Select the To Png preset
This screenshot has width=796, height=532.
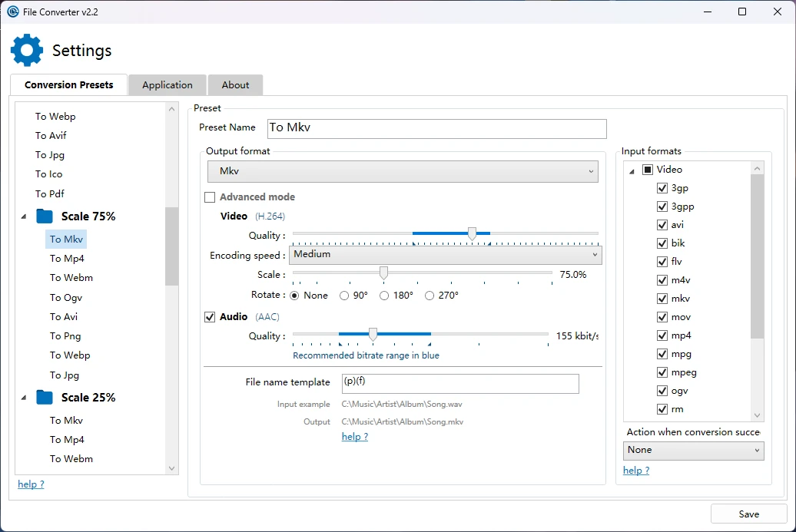65,336
